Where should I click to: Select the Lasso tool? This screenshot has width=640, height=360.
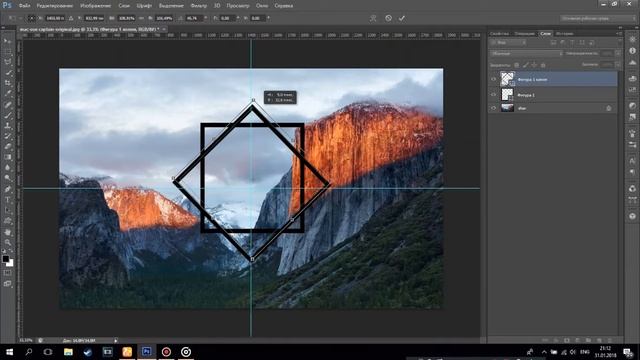7,62
